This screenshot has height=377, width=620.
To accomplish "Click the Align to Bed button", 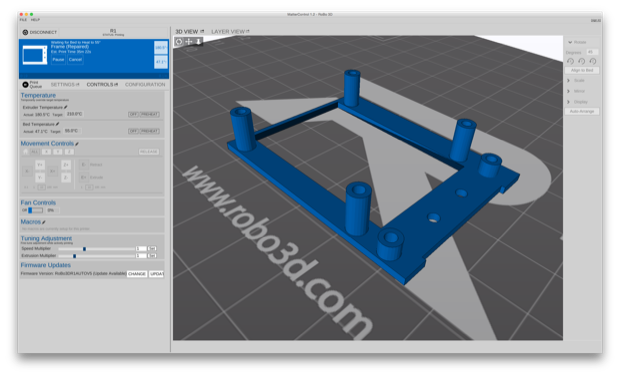I will 582,70.
